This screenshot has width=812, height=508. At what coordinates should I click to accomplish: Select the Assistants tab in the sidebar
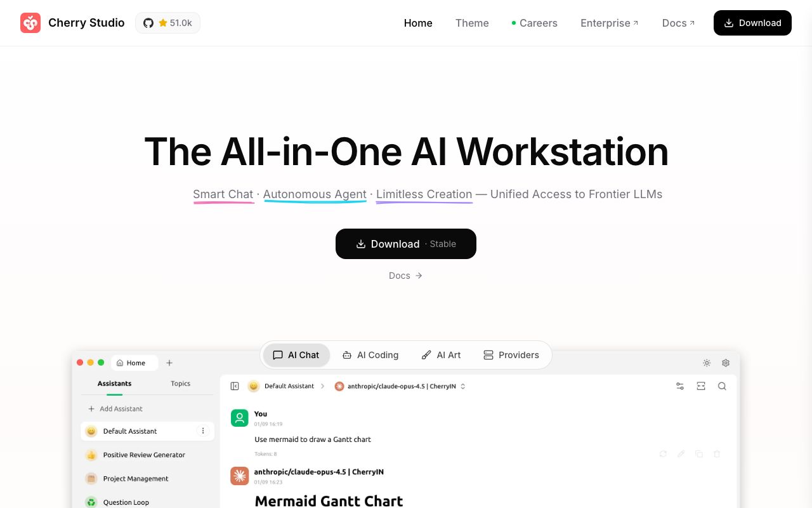pos(115,384)
